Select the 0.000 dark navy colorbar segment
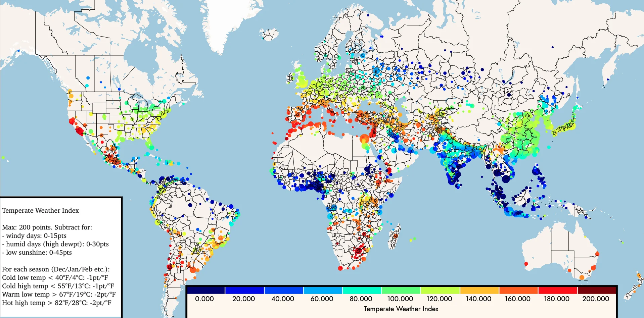The height and width of the screenshot is (318, 644). click(x=205, y=289)
